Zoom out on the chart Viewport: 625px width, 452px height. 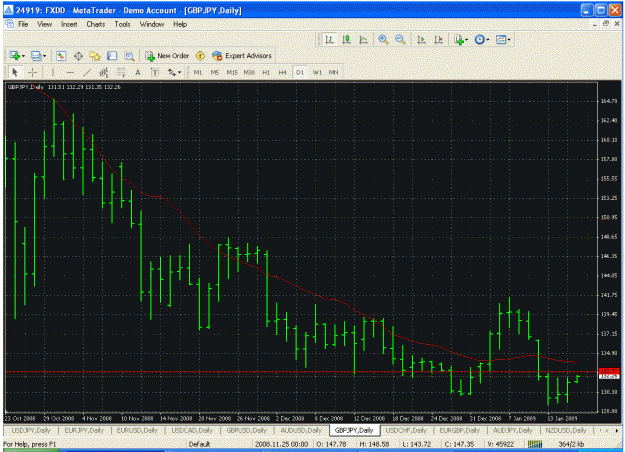pos(400,39)
